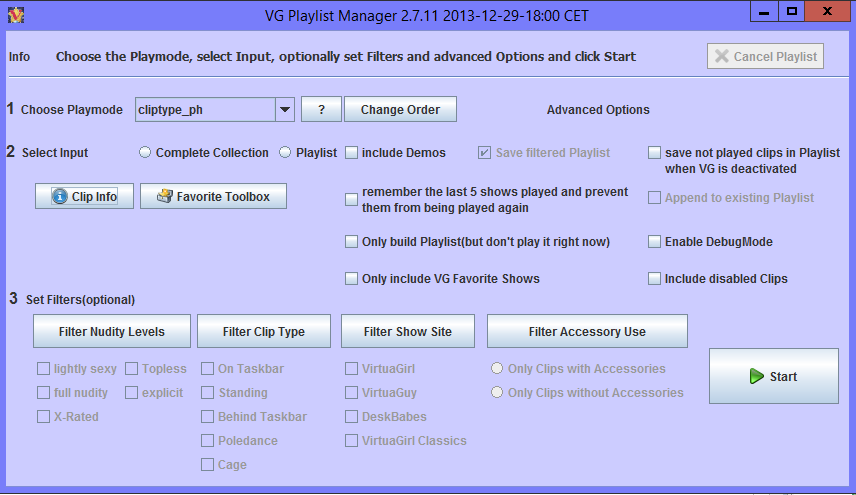Check the X-Rated filter box
856x495 pixels.
pos(43,417)
